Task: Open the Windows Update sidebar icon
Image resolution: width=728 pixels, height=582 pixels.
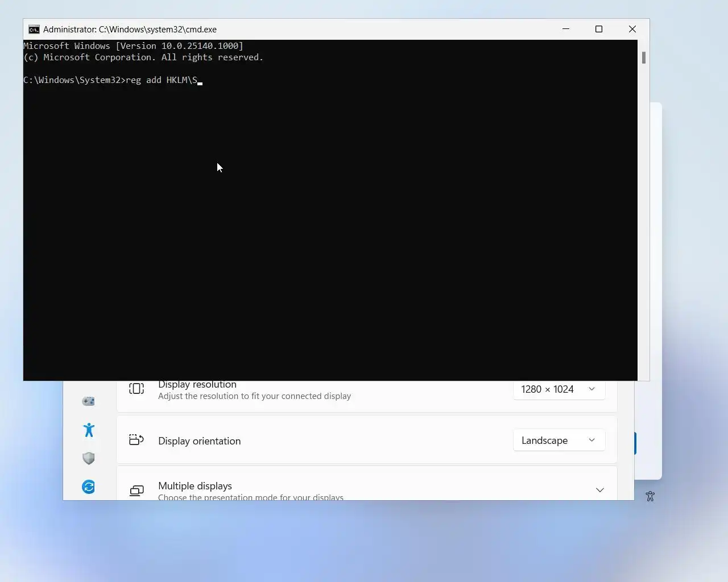Action: 89,487
